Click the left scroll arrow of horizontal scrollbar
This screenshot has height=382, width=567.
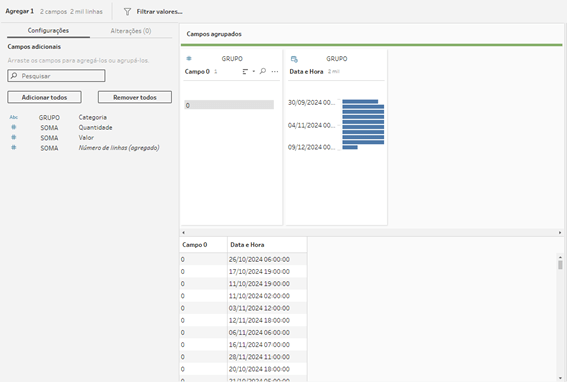click(x=184, y=233)
